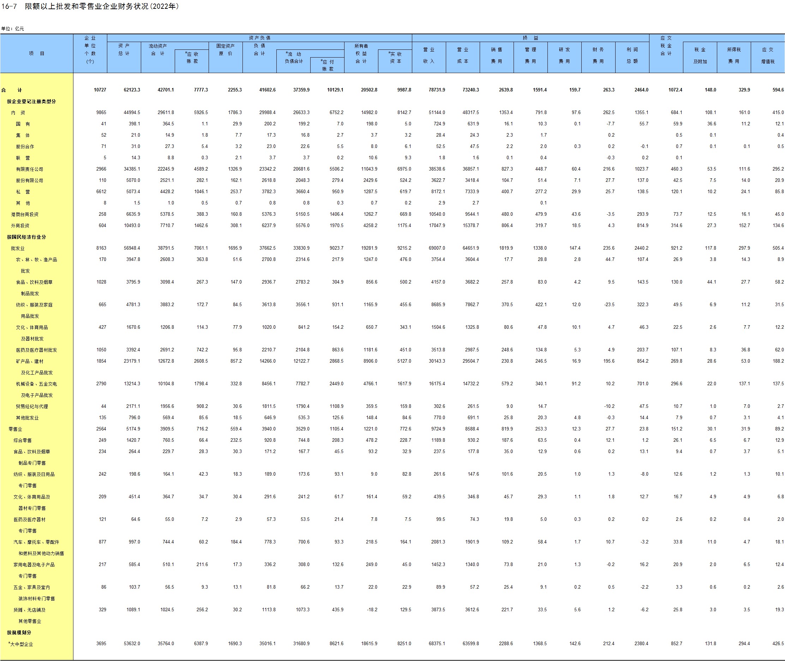Click total profit value 2464.0

click(641, 90)
